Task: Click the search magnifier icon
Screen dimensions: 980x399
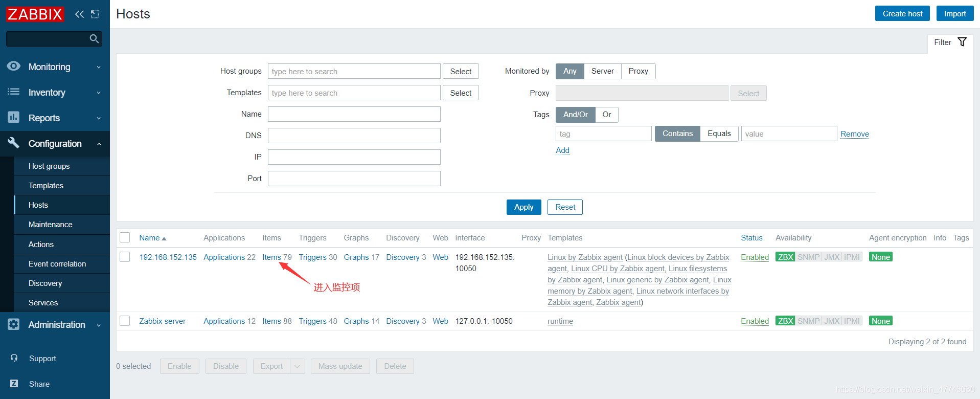Action: [x=94, y=39]
